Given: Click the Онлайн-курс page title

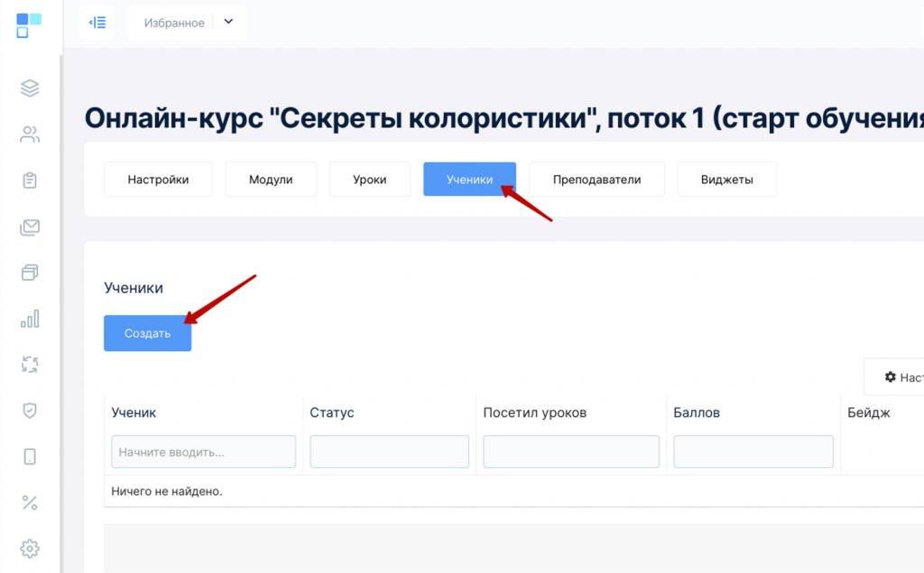Looking at the screenshot, I should point(504,118).
